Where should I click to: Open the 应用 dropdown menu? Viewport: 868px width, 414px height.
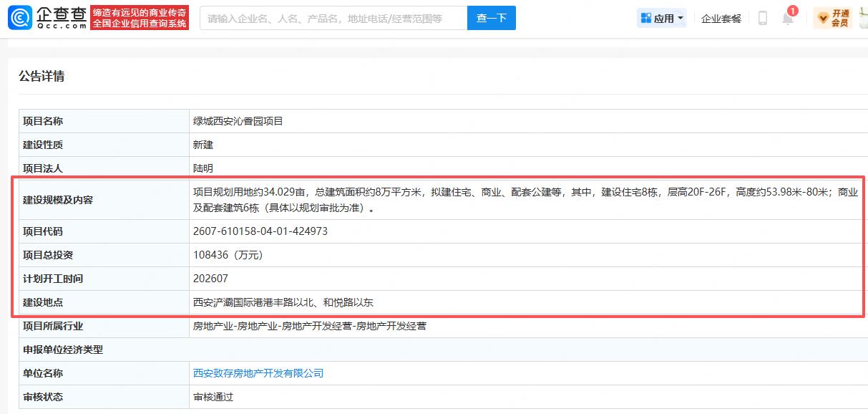pos(662,18)
